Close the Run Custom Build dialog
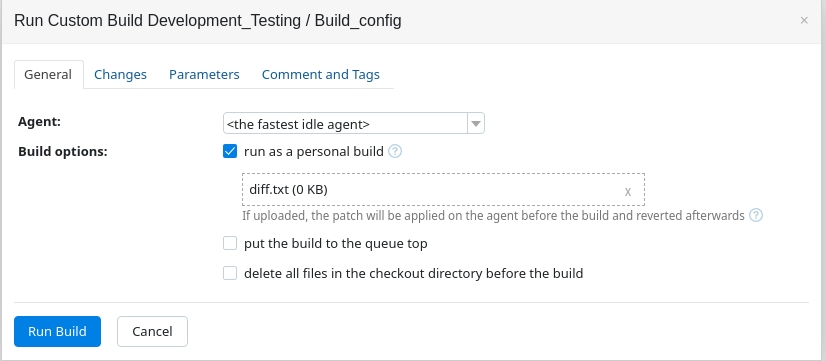This screenshot has width=826, height=361. tap(804, 21)
